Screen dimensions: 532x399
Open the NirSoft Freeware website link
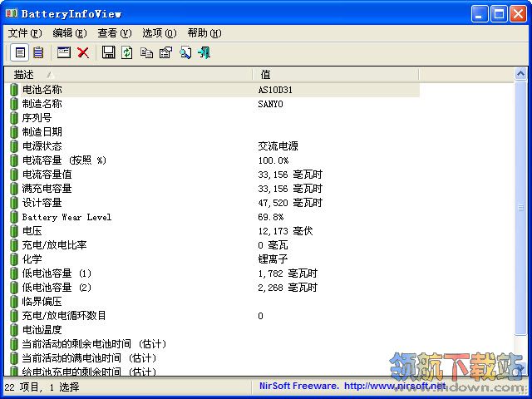click(x=352, y=386)
